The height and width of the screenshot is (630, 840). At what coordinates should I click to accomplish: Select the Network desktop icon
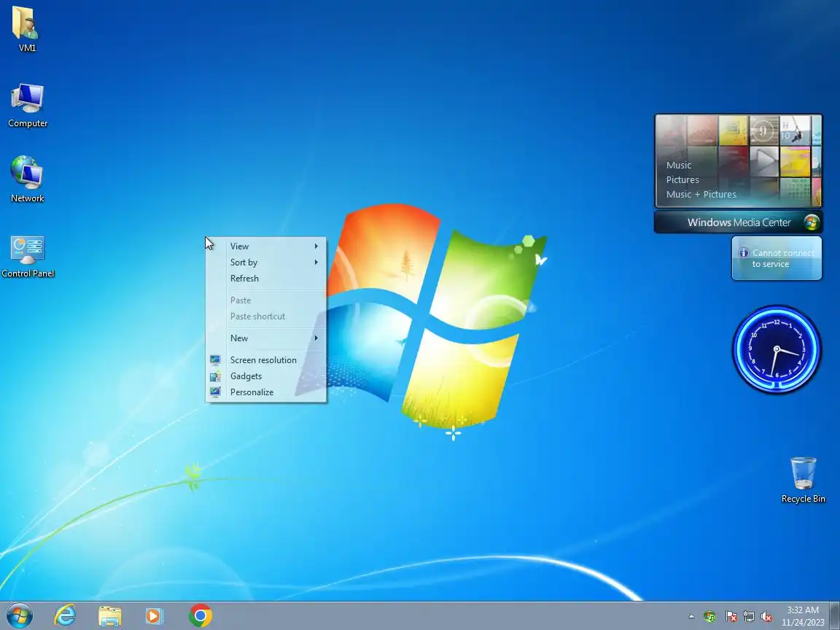point(27,179)
